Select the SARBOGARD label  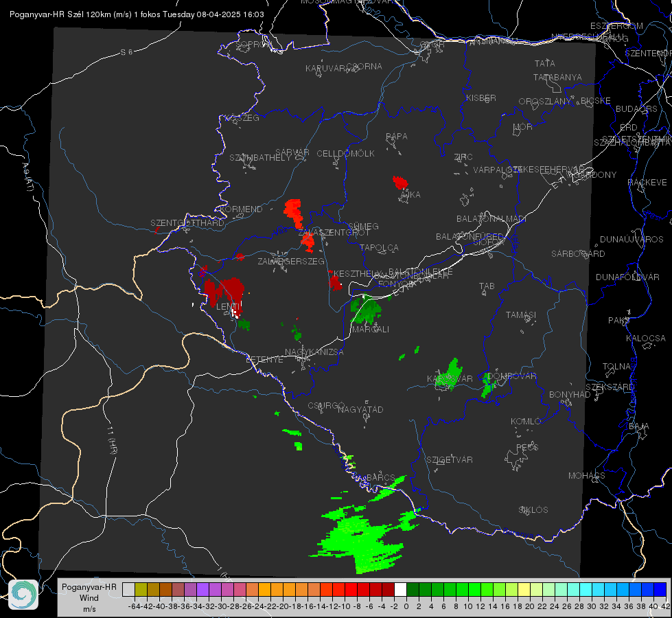578,254
